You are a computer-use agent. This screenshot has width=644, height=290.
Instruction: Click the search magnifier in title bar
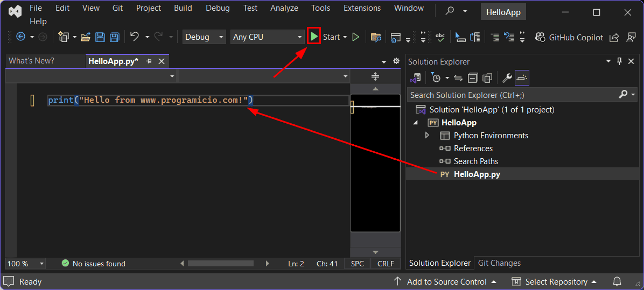click(x=450, y=11)
